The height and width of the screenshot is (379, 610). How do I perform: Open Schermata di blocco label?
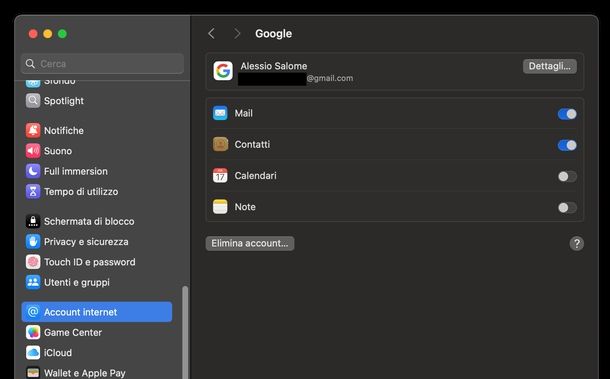89,221
